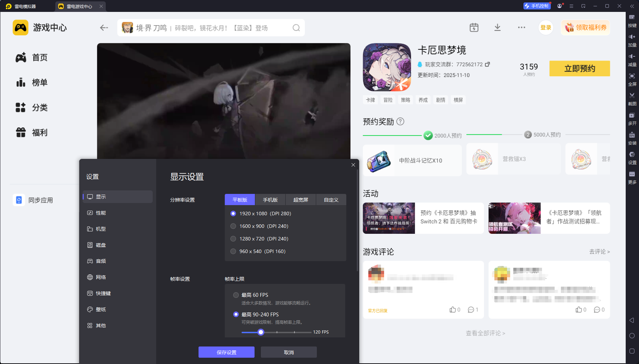The image size is (639, 364).
Task: Switch to the 平板版 resolution tab
Action: (x=240, y=200)
